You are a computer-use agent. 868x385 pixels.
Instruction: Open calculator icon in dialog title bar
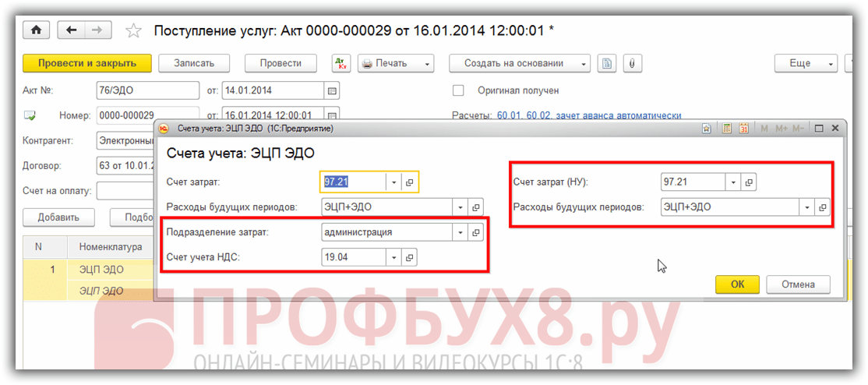tap(726, 129)
